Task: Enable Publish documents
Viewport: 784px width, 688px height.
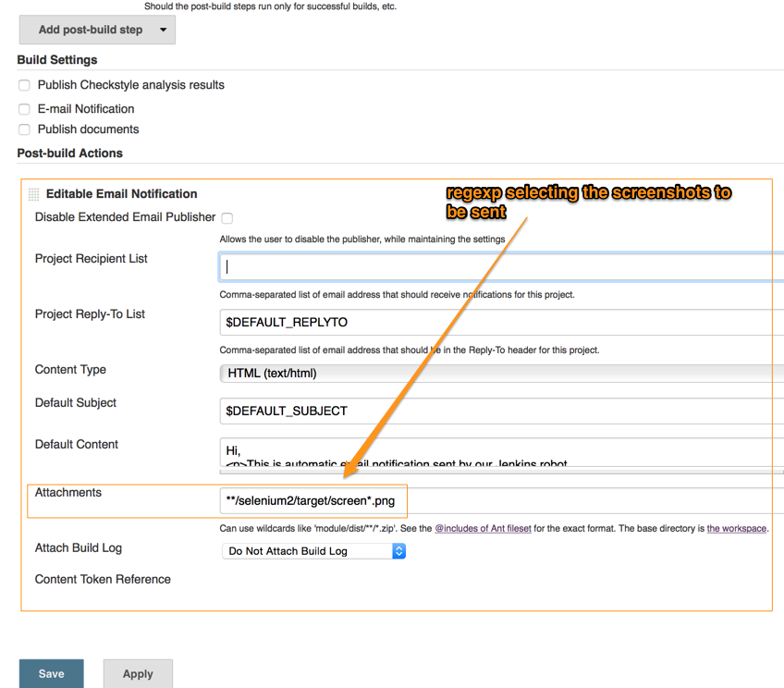Action: pyautogui.click(x=23, y=129)
